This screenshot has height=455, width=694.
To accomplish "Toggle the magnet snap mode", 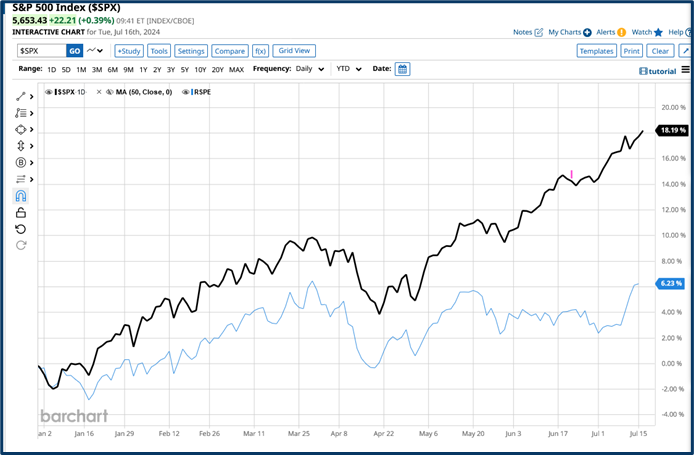I will tap(21, 196).
